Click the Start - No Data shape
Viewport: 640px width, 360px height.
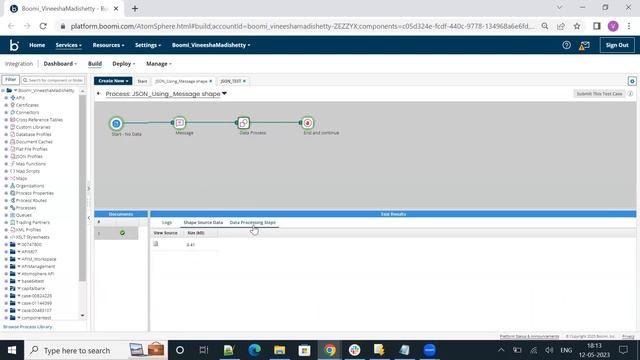[116, 123]
